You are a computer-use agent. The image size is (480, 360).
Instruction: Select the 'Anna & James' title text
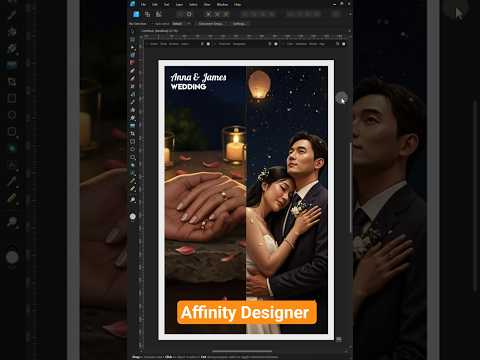(x=198, y=77)
